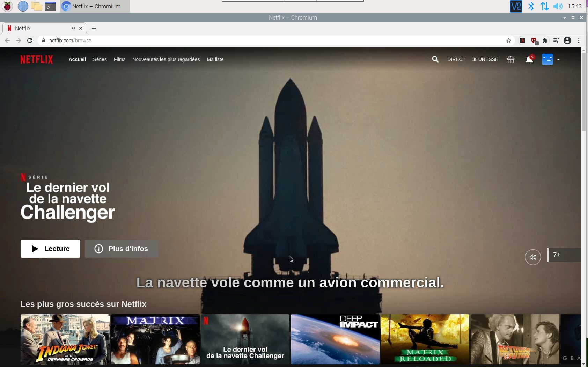
Task: Expand profile menu caret arrow
Action: [x=558, y=60]
